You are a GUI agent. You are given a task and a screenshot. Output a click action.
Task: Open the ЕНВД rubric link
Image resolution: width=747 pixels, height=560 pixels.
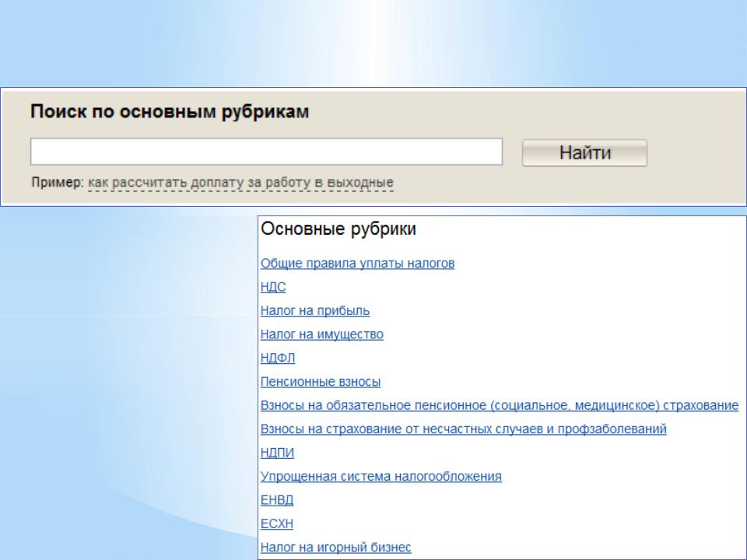click(x=277, y=500)
